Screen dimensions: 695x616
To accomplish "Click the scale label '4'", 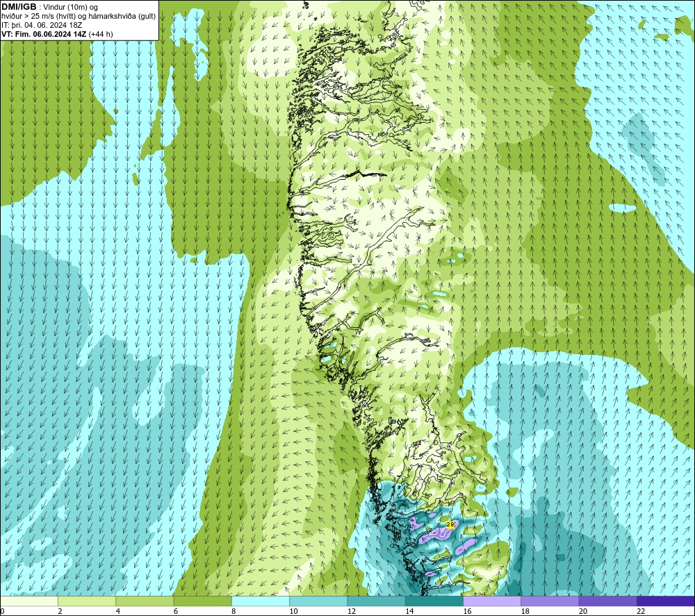I will click(x=118, y=611).
